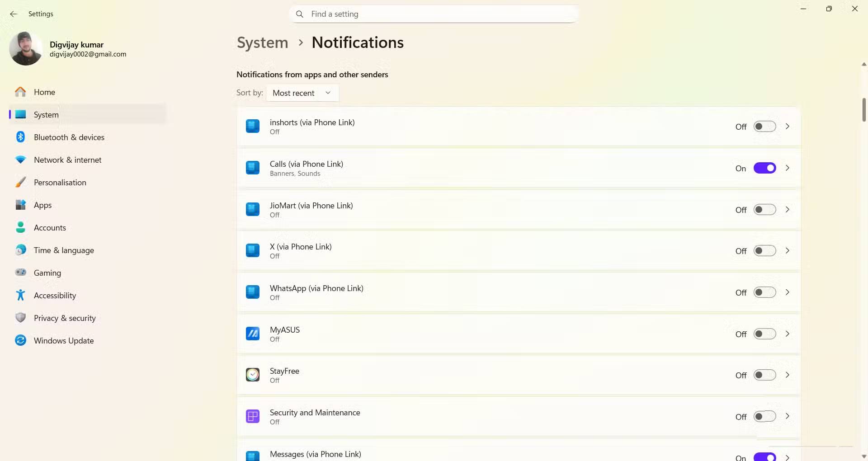
Task: Open Time & language settings
Action: click(x=88, y=250)
